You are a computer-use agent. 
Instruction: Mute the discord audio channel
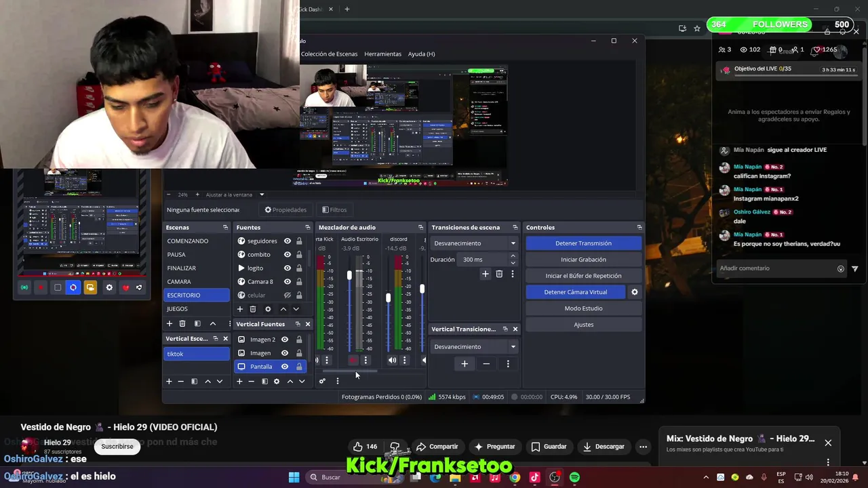(392, 360)
